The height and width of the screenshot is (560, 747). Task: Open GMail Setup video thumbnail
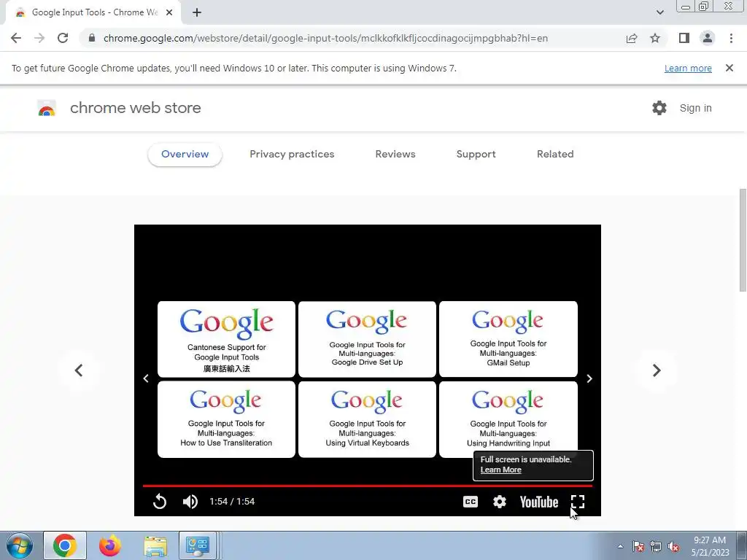tap(508, 339)
